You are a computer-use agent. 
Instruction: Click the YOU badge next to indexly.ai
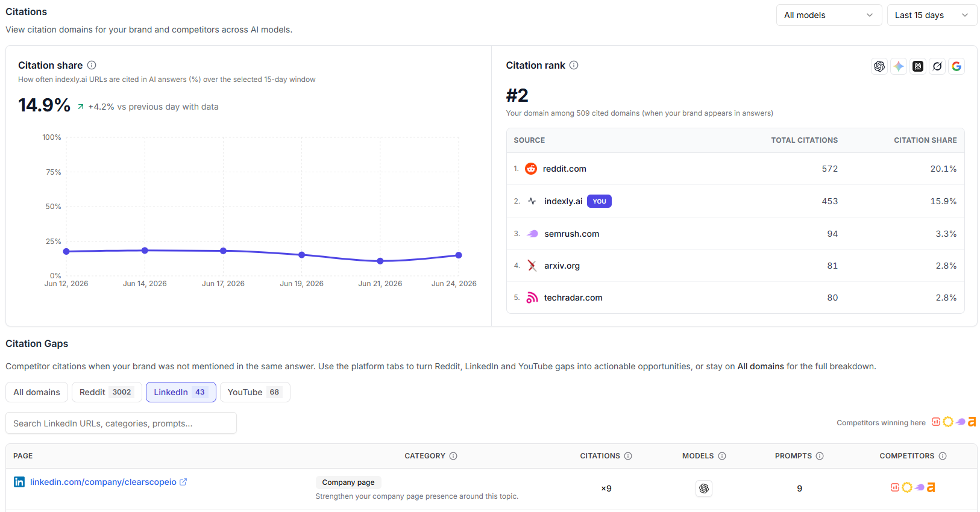(599, 201)
